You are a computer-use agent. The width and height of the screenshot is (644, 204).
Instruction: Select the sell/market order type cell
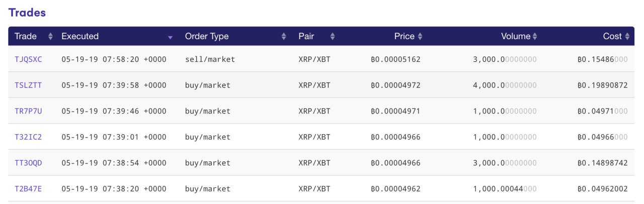pyautogui.click(x=210, y=59)
